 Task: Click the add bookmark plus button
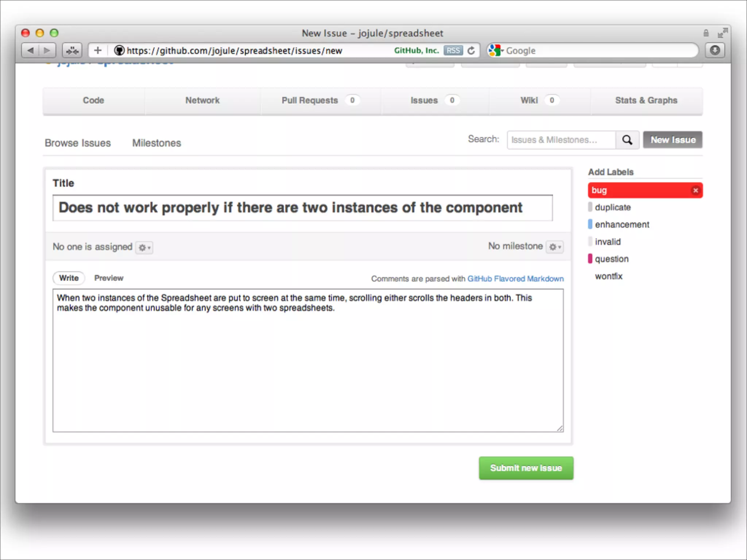tap(97, 50)
